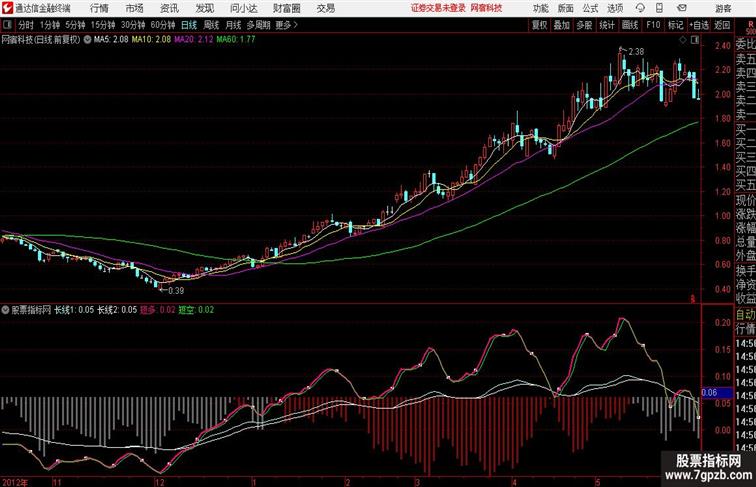756x487 pixels.
Task: Switch to the 30分钟 period
Action: [x=133, y=25]
